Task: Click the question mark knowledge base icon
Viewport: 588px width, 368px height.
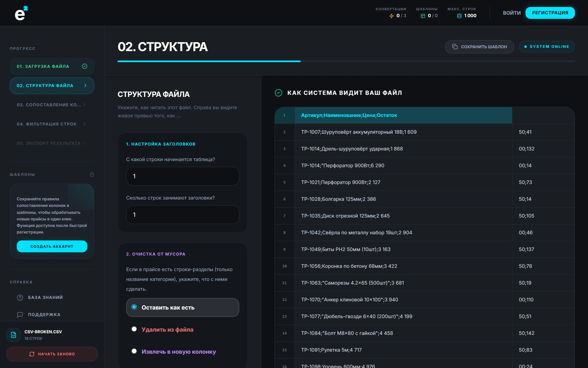Action: pos(20,297)
